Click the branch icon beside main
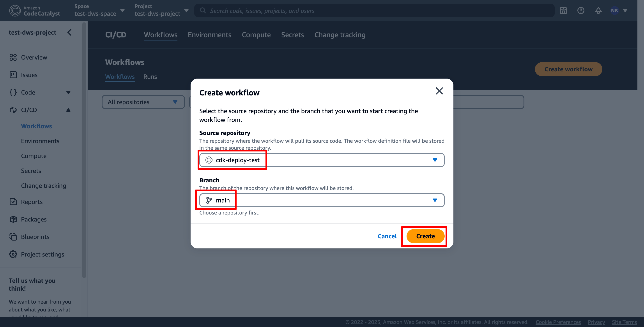The image size is (644, 327). [209, 200]
